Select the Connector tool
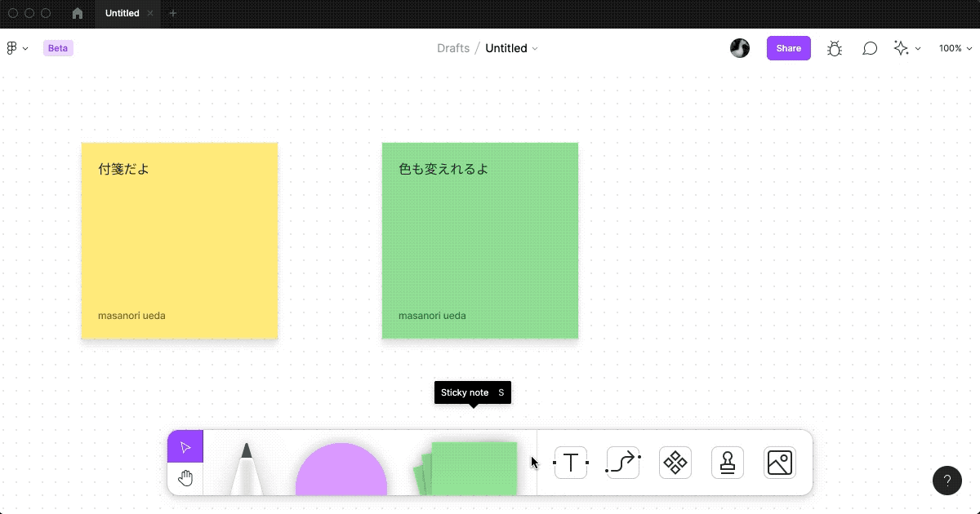The width and height of the screenshot is (980, 514). click(622, 463)
